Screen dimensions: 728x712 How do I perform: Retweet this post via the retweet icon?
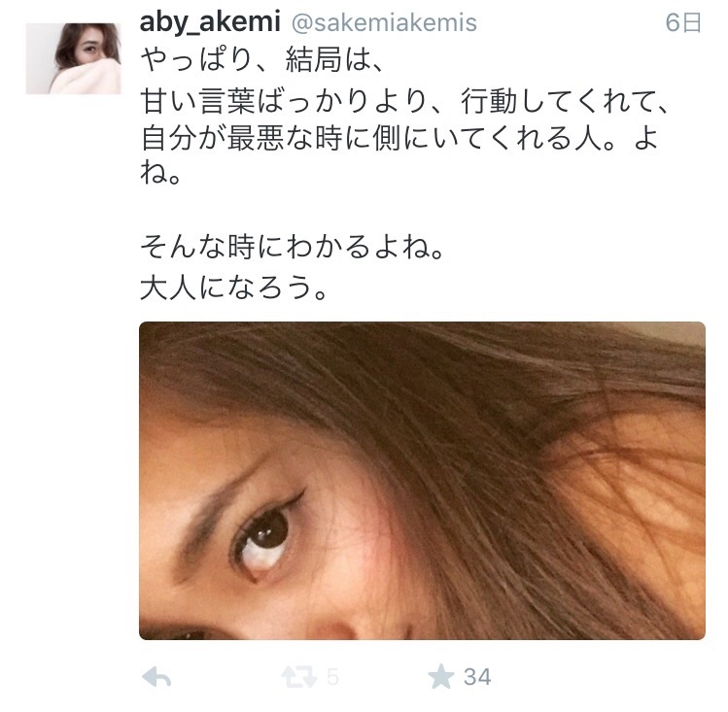pyautogui.click(x=299, y=677)
